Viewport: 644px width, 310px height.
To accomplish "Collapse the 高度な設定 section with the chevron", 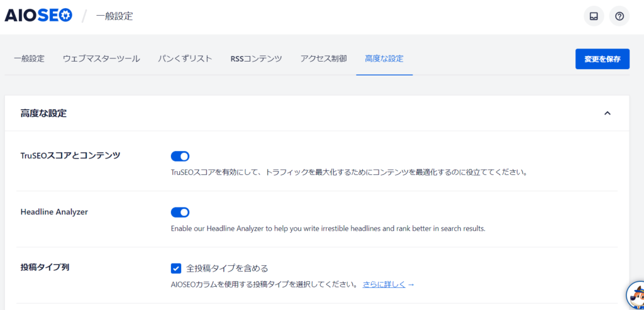I will (x=607, y=113).
